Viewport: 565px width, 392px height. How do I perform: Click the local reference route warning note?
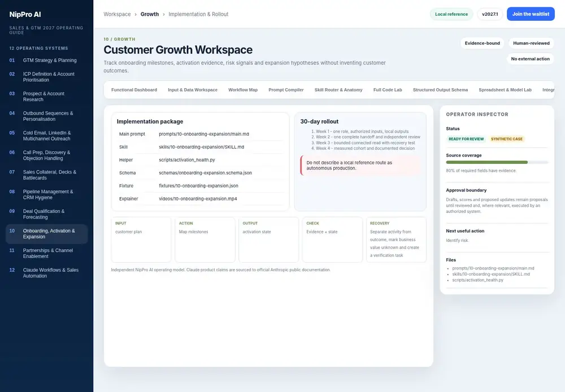pos(360,165)
